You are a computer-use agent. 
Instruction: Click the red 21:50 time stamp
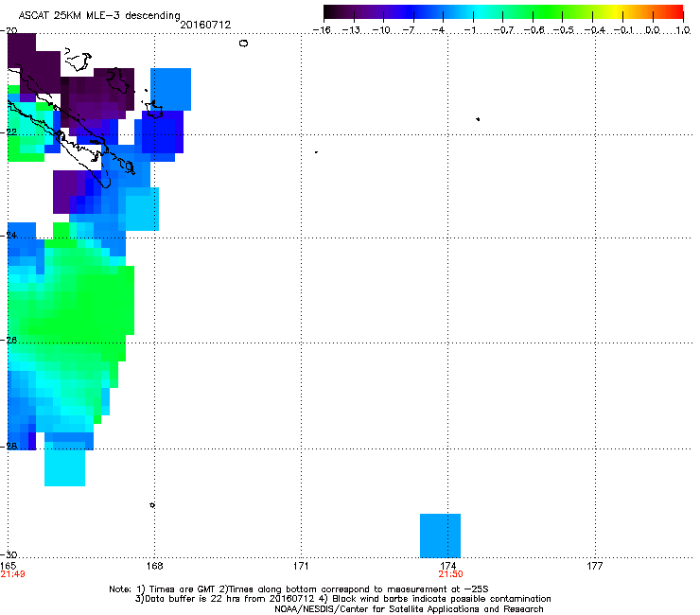click(x=451, y=574)
